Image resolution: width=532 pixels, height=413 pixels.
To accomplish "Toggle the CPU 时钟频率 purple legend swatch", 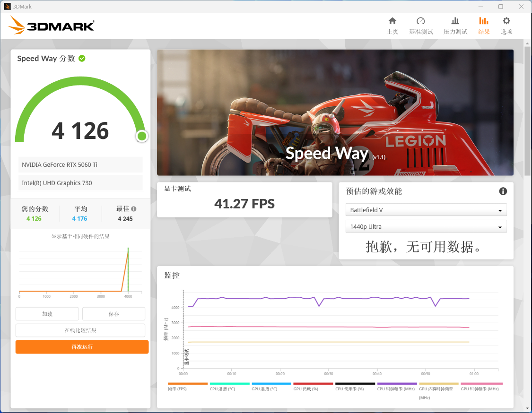I will coord(397,384).
